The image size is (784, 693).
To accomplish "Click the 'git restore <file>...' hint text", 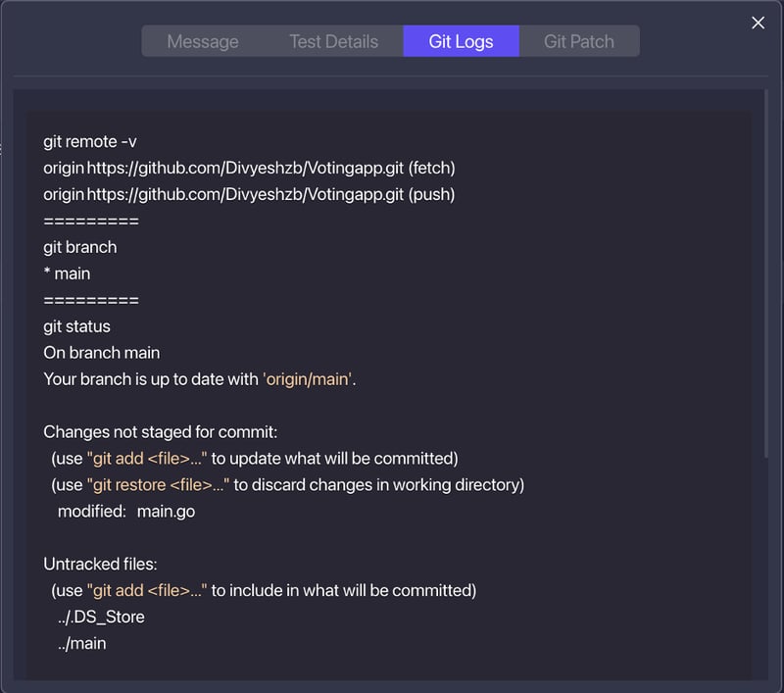I will 158,485.
